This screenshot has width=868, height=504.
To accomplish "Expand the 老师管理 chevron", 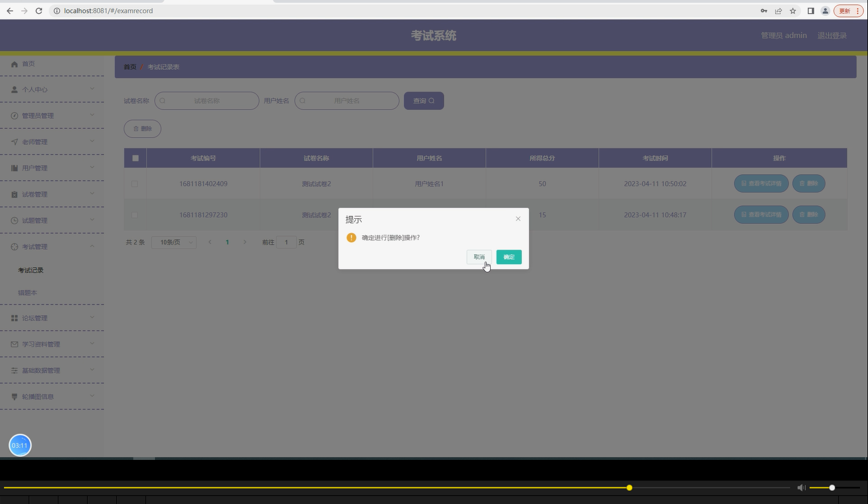I will 92,141.
